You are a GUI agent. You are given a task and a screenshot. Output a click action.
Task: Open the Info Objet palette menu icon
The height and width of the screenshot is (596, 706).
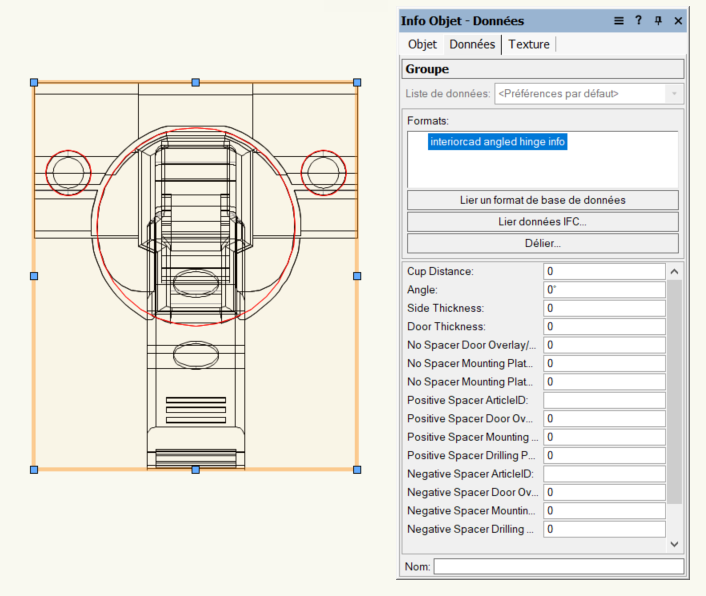coord(619,20)
